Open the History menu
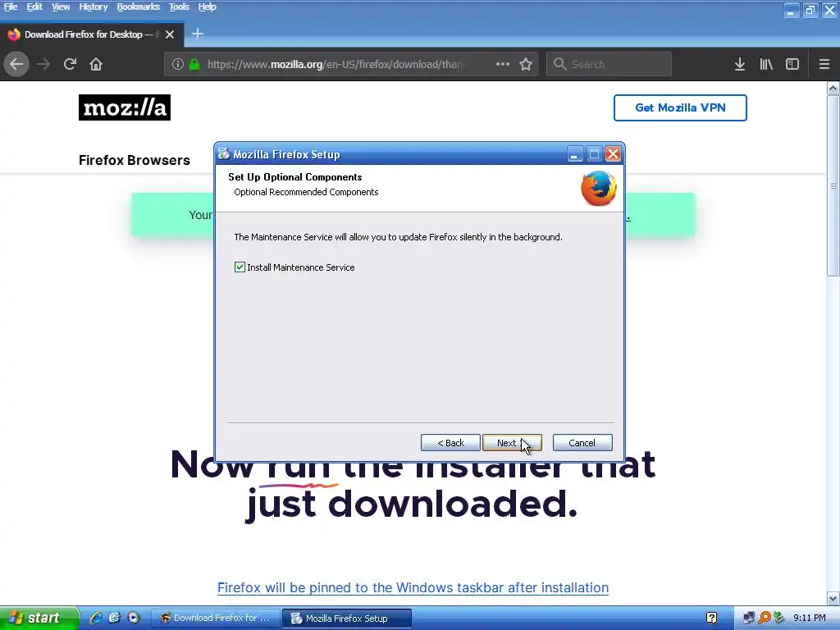This screenshot has width=840, height=630. tap(94, 7)
